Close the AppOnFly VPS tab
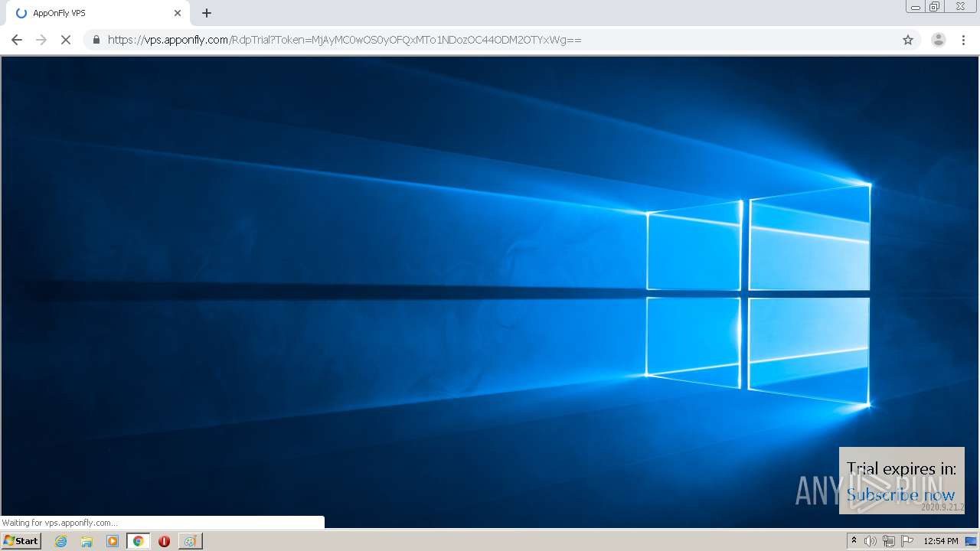Screen dimensions: 980x551 coord(178,13)
